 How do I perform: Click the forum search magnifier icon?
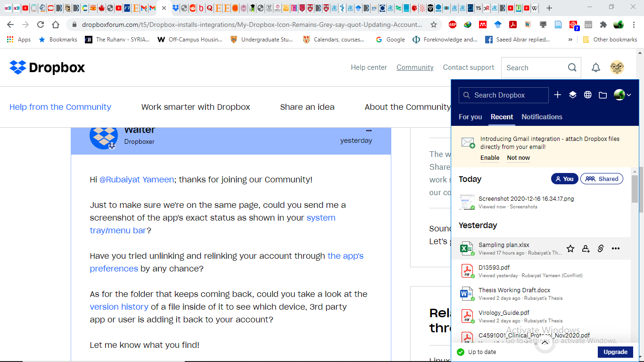572,67
